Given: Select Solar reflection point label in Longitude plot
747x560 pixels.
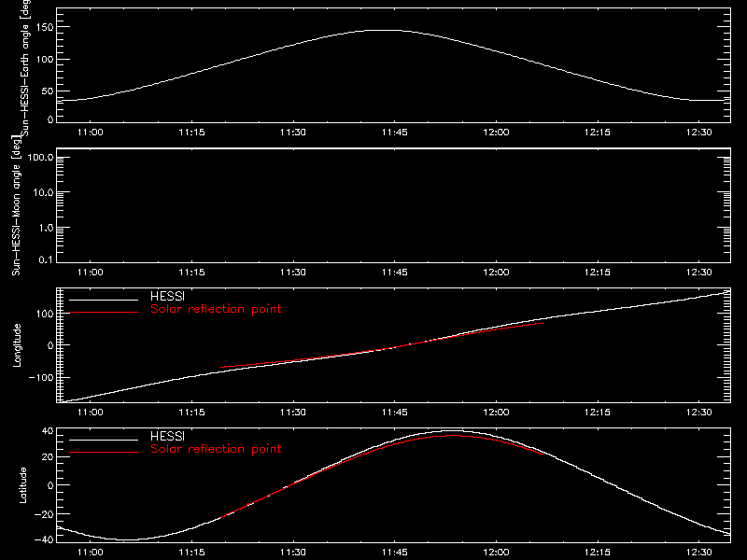Looking at the screenshot, I should [x=216, y=309].
